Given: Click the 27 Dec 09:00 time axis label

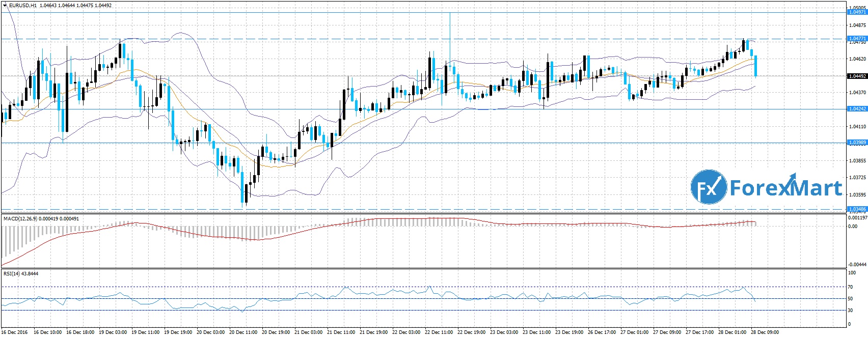Looking at the screenshot, I should [667, 332].
